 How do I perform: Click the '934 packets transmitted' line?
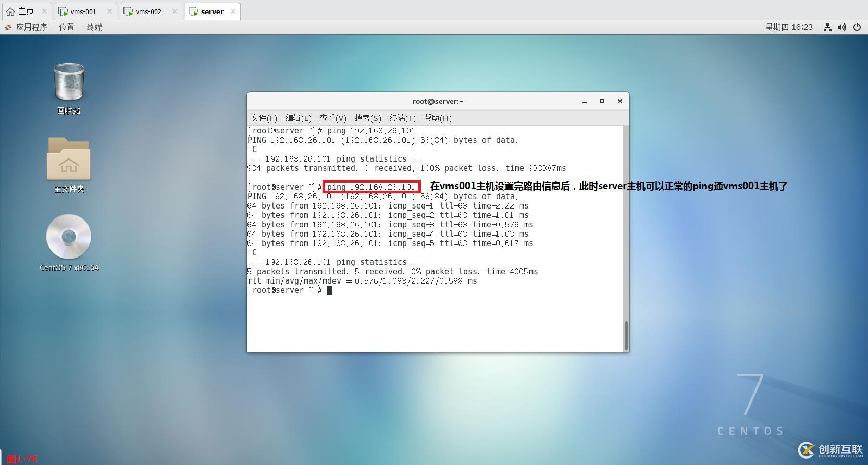pos(406,168)
